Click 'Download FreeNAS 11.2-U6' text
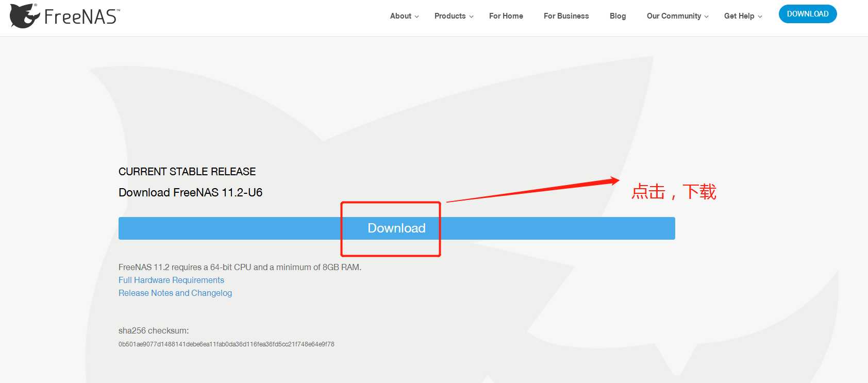 (191, 193)
